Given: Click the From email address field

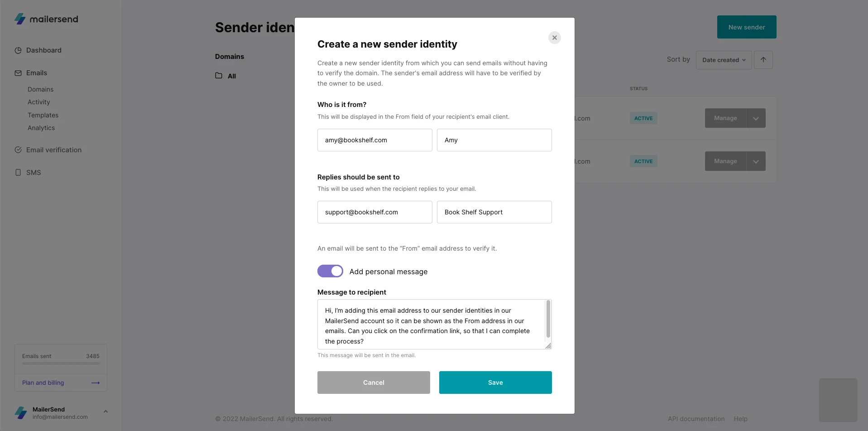Looking at the screenshot, I should point(374,140).
